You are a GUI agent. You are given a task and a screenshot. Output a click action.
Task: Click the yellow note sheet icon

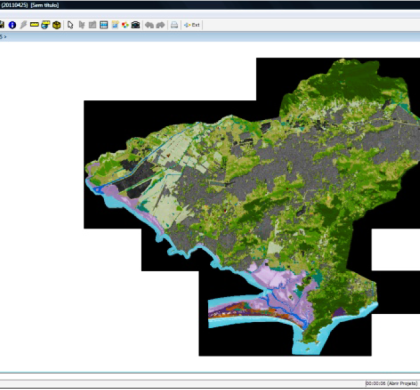pyautogui.click(x=115, y=25)
